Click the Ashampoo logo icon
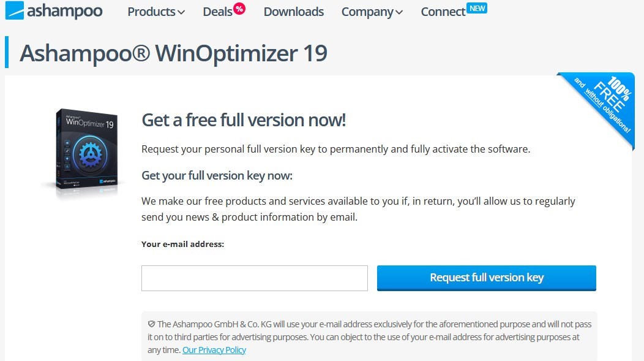This screenshot has height=361, width=644. click(x=14, y=10)
